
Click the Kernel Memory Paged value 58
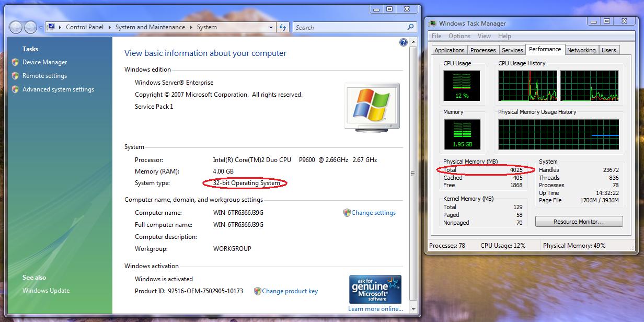pyautogui.click(x=519, y=215)
